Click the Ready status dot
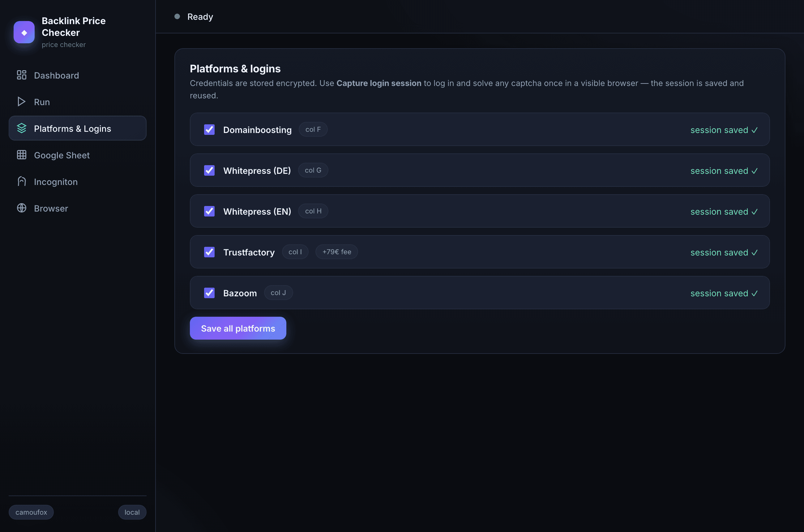This screenshot has width=804, height=532. coord(177,17)
